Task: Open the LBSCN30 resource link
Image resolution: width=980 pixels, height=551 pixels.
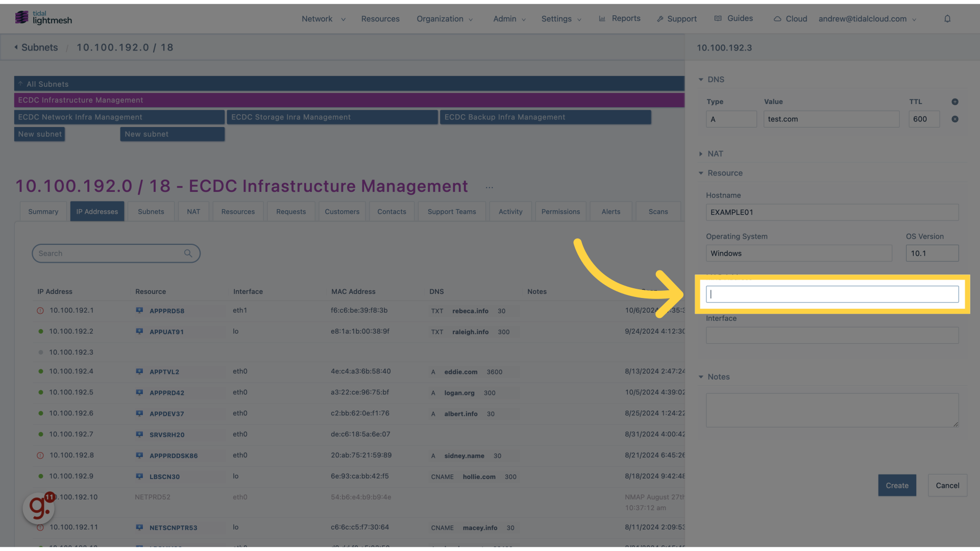Action: point(164,477)
